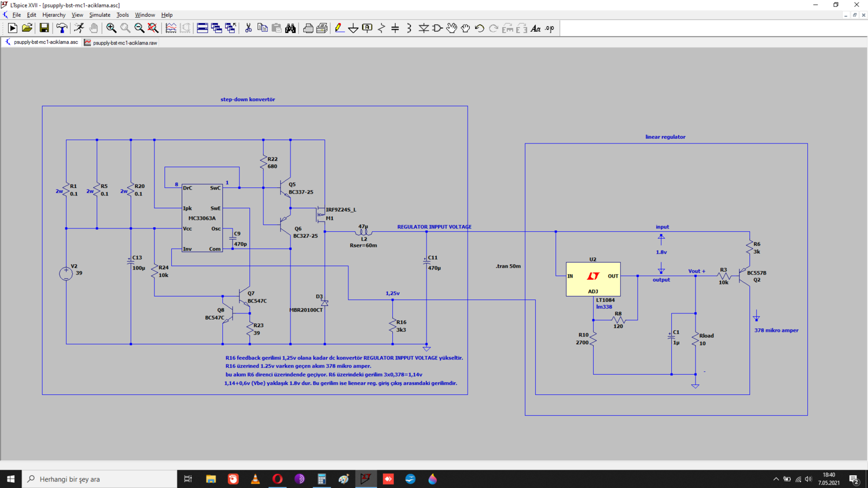Click the 'Rser=60m' inductor value
This screenshot has height=488, width=868.
[x=363, y=245]
